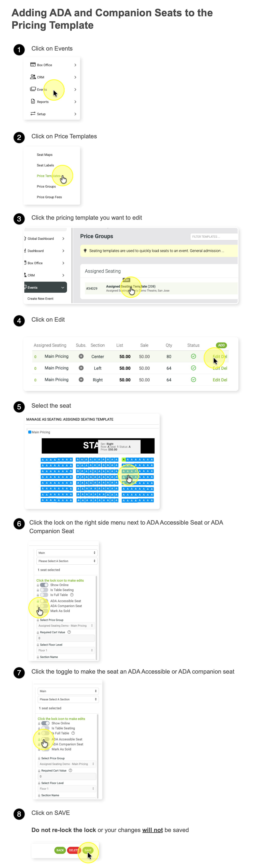Select the green highlighted seat A in the right block
The image size is (262, 868).
tap(124, 459)
